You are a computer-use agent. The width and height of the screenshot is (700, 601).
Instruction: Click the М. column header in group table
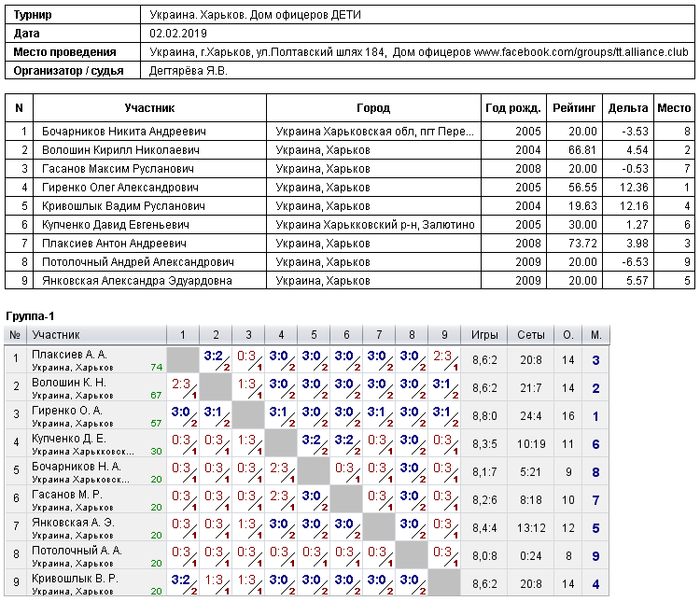click(x=596, y=335)
